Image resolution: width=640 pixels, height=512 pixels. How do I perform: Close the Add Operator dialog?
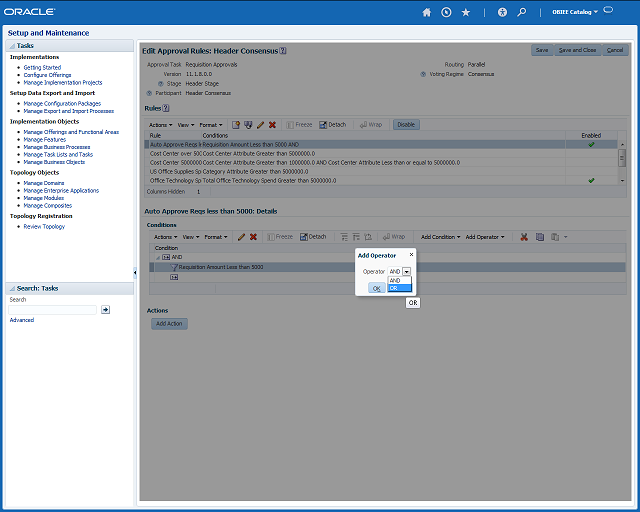[x=411, y=254]
